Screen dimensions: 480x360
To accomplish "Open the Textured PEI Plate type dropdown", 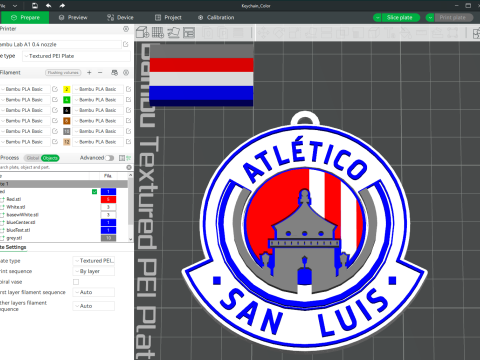I will (76, 56).
